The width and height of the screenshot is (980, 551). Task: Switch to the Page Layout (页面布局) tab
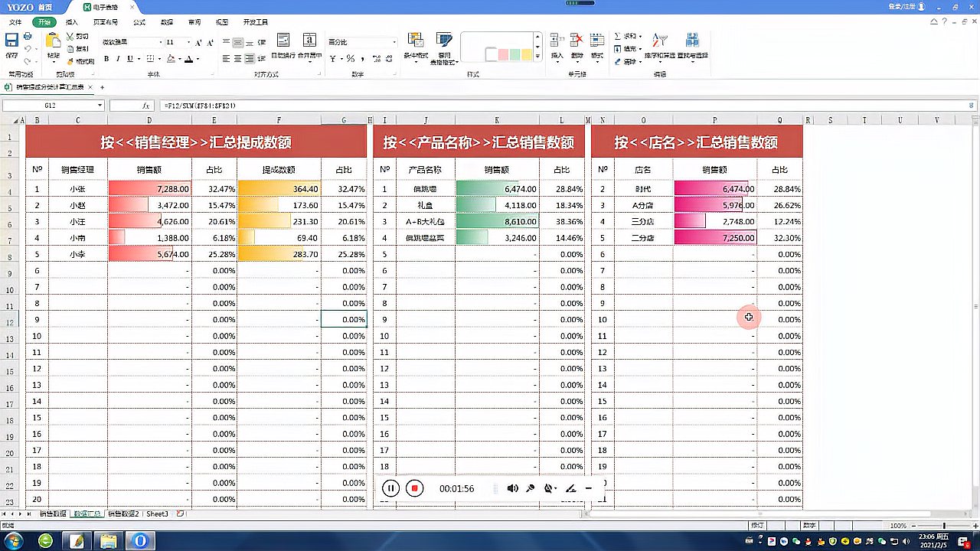coord(106,22)
